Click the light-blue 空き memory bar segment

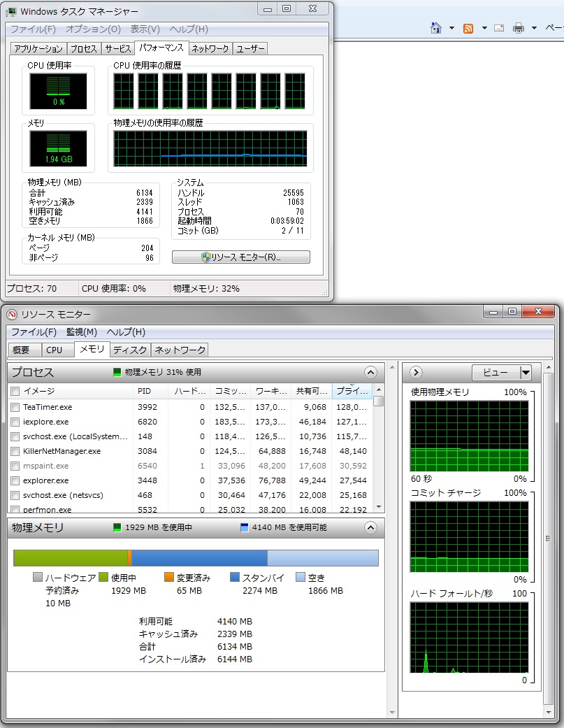[323, 558]
